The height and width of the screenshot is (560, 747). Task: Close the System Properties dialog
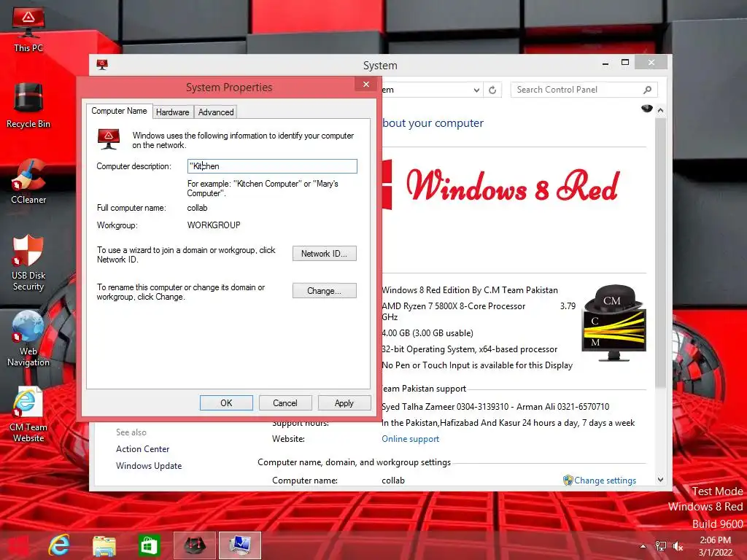click(366, 85)
